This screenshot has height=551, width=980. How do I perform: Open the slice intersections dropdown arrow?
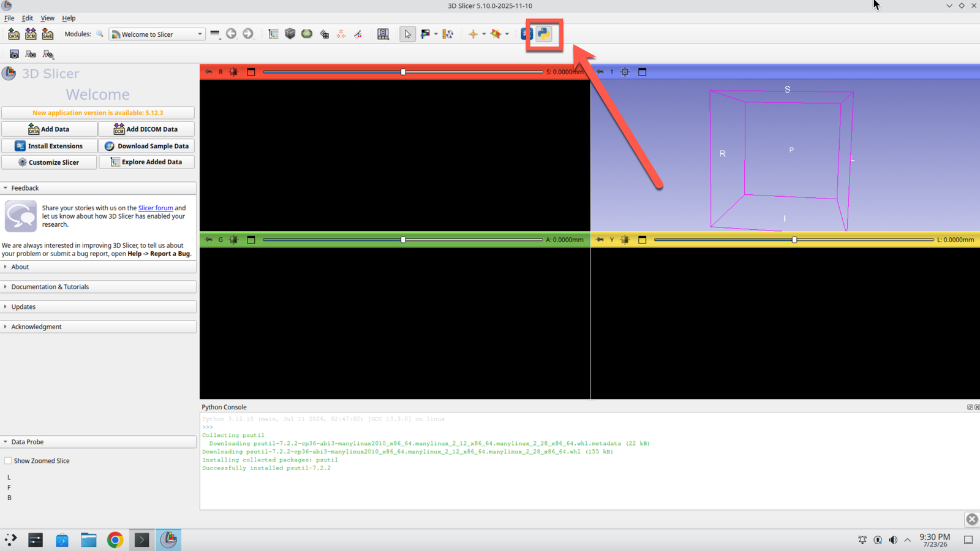pyautogui.click(x=507, y=34)
